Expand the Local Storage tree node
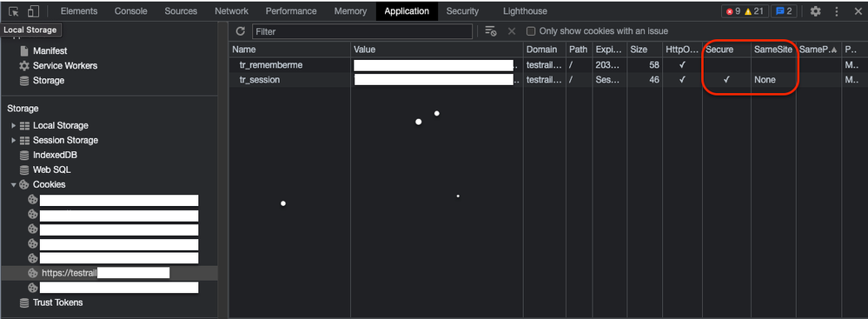Viewport: 868px width, 319px height. 14,126
